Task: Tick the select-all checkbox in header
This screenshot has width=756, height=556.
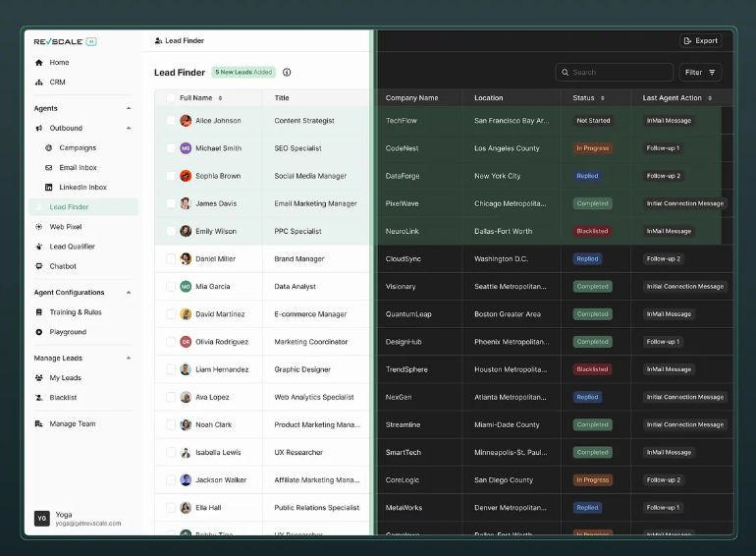Action: 170,98
